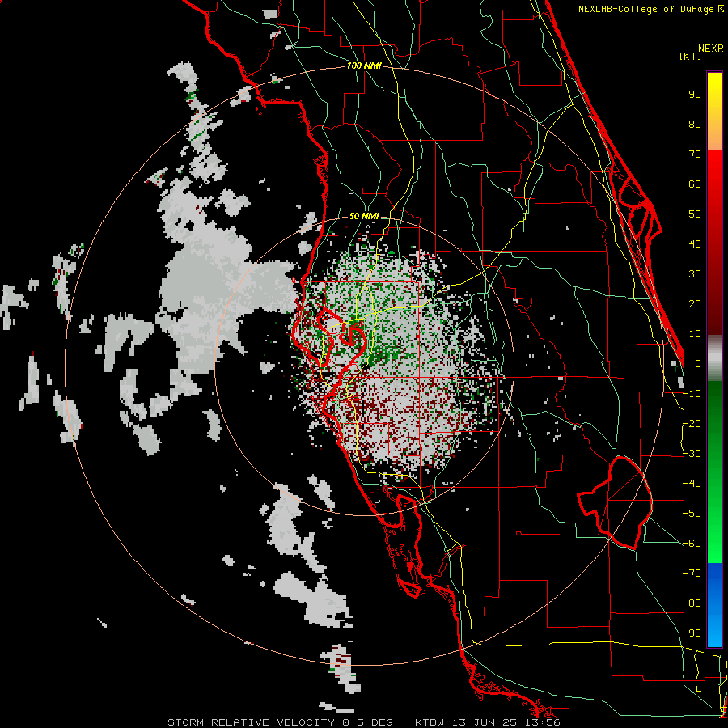Viewport: 728px width, 728px height.
Task: Click the positive 90 scale value
Action: pos(695,95)
